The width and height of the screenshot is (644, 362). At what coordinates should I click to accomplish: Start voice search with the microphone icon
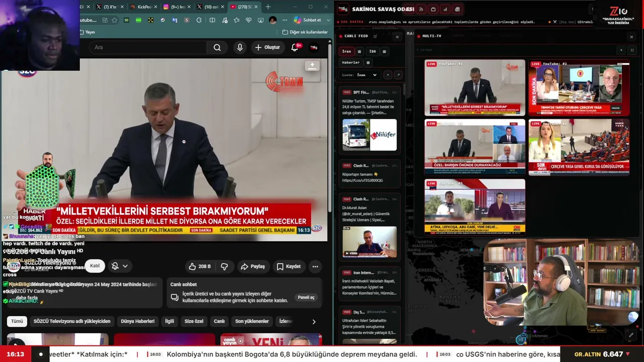pos(240,47)
